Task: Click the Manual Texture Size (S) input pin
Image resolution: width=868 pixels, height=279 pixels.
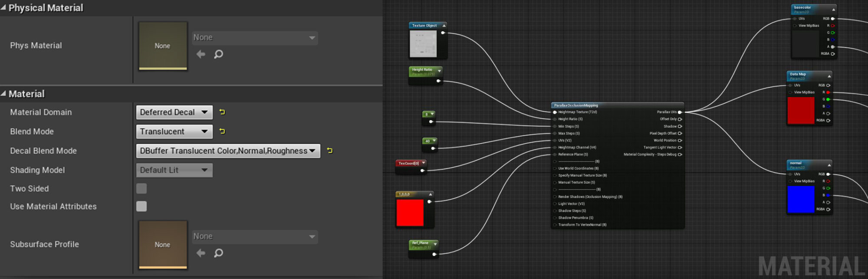Action: click(555, 182)
